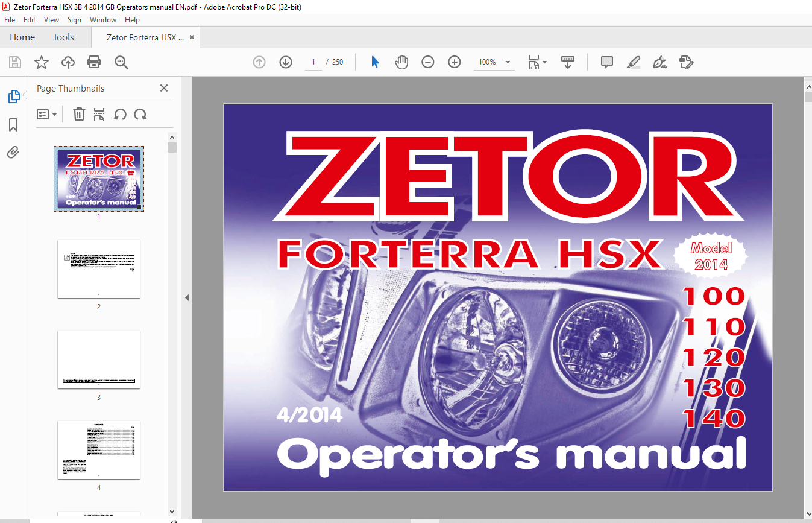Click the current page number field
The image size is (812, 523).
click(x=313, y=62)
